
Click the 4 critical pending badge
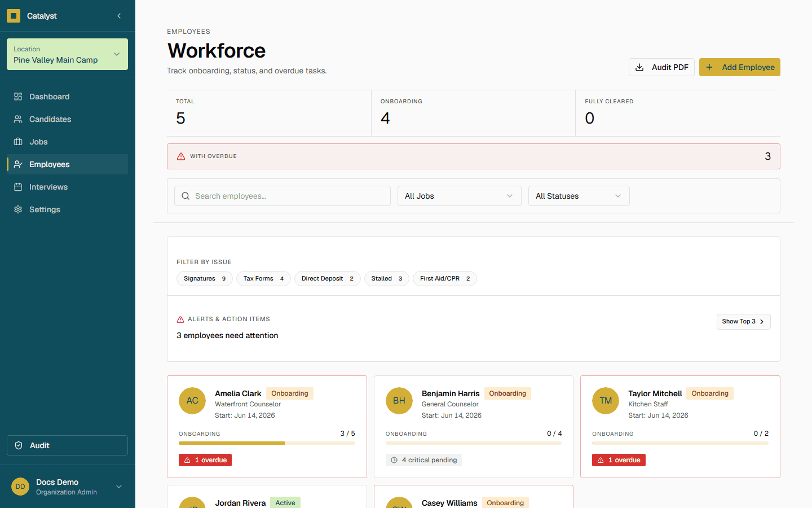click(x=423, y=460)
